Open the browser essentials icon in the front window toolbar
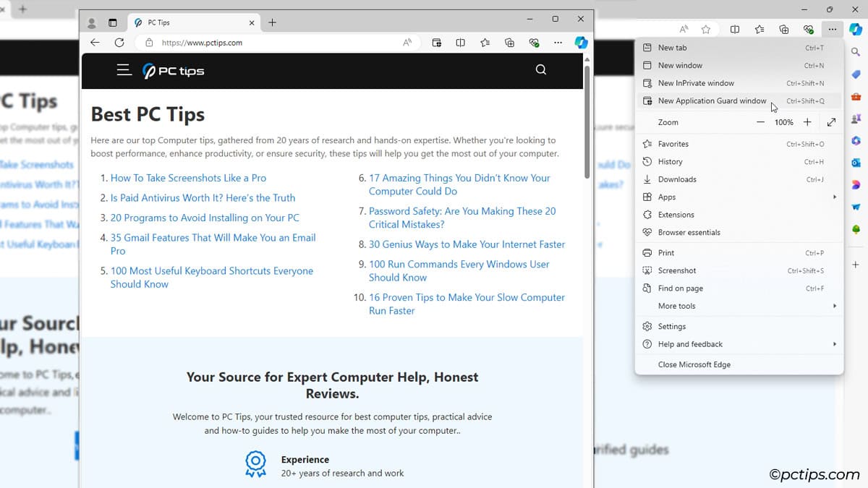Screen dimensions: 868x488 point(535,43)
